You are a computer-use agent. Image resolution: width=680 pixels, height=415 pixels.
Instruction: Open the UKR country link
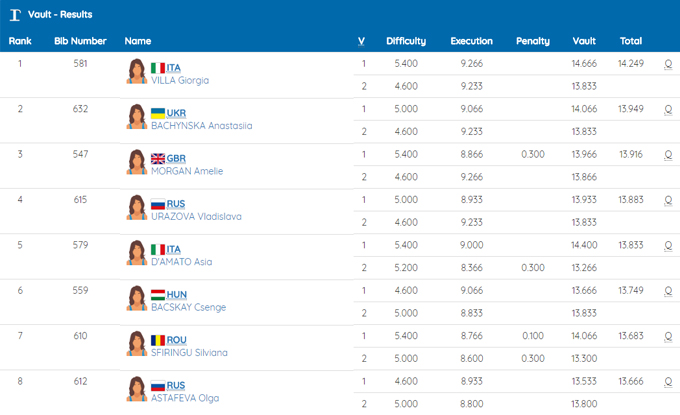pyautogui.click(x=176, y=113)
